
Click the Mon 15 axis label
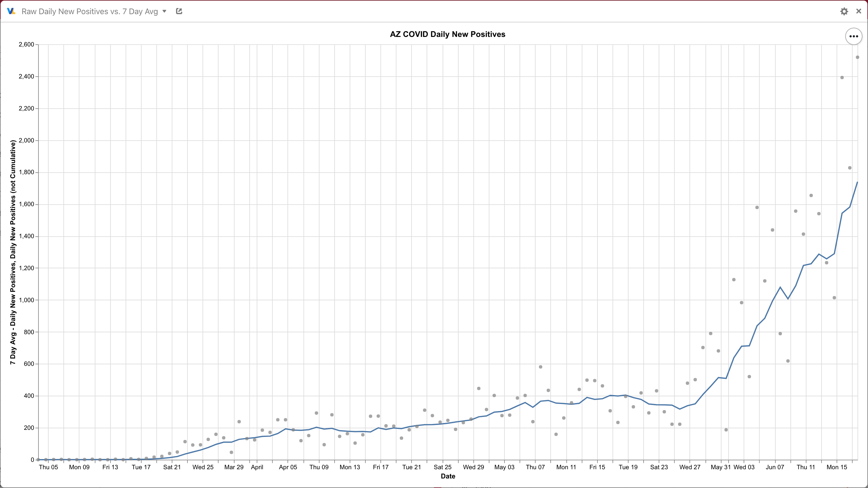pyautogui.click(x=837, y=467)
